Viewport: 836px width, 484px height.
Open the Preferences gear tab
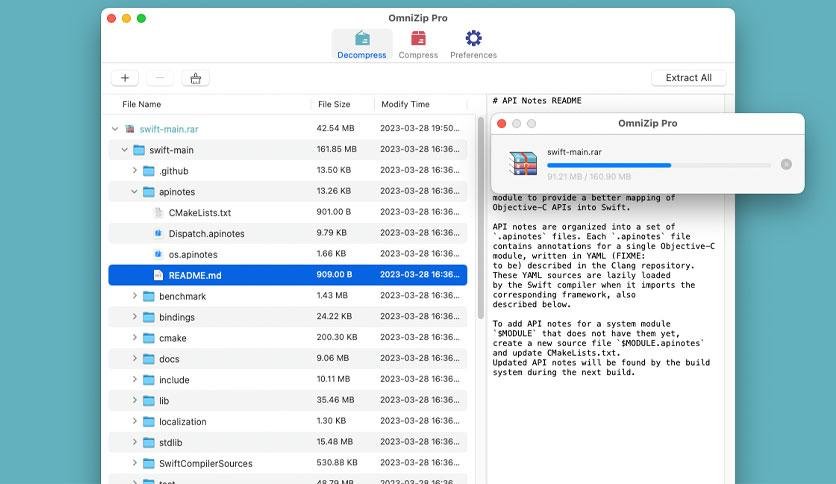click(x=473, y=44)
